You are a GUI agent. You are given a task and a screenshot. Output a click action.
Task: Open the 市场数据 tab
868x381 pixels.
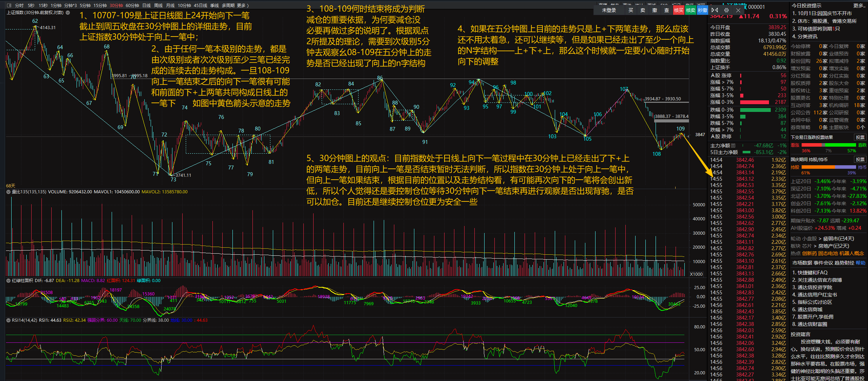click(802, 263)
